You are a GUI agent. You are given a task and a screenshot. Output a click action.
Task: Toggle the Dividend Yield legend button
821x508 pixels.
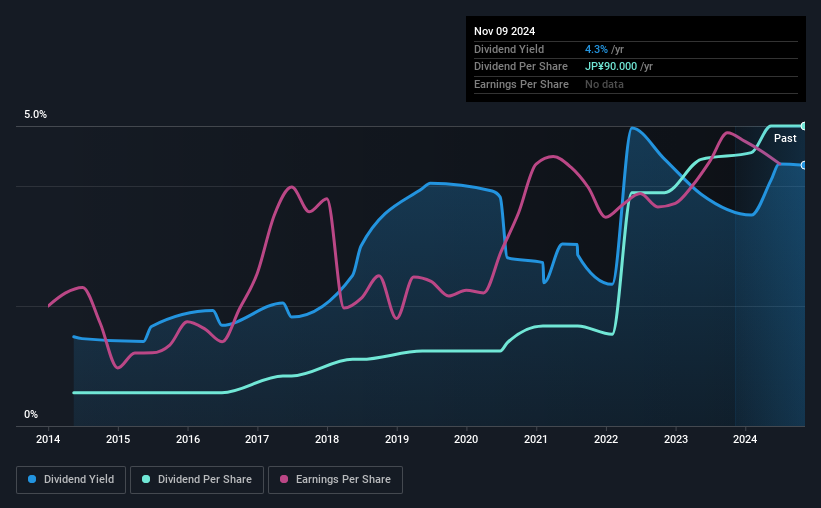click(71, 480)
